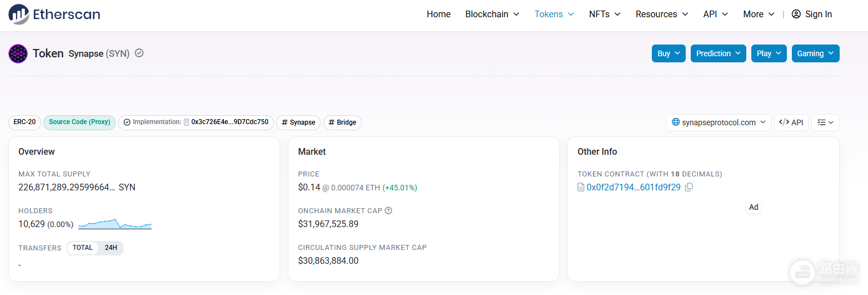Viewport: 868px width, 295px height.
Task: Open the Gaming dropdown
Action: click(815, 53)
